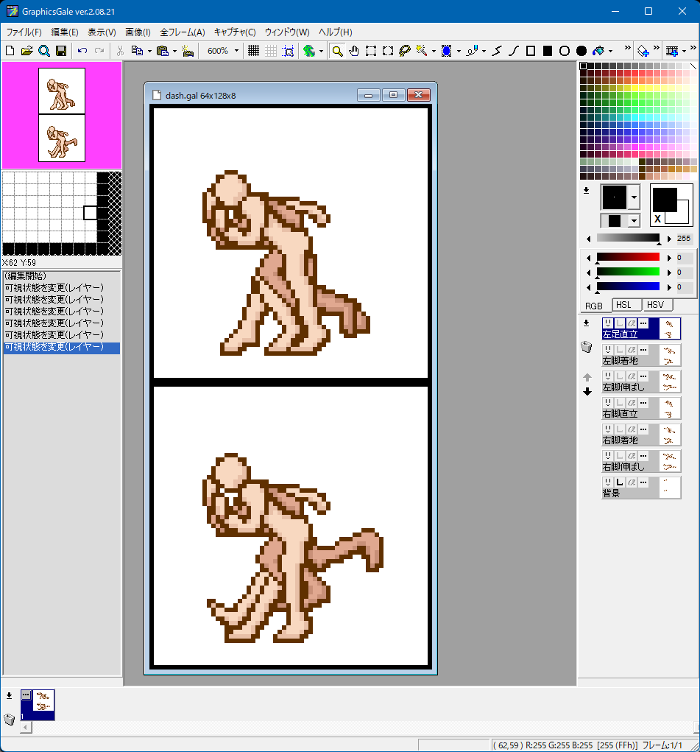Open the 画像(I) menu

click(138, 32)
